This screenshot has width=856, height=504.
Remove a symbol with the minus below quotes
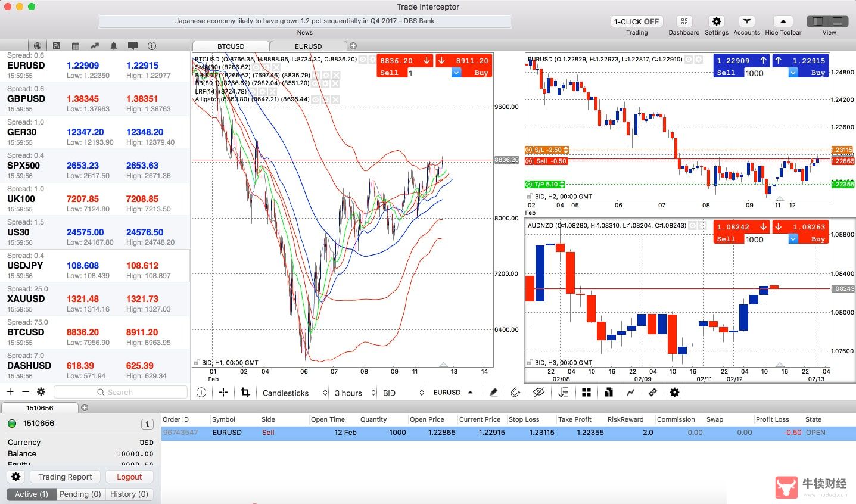click(25, 392)
